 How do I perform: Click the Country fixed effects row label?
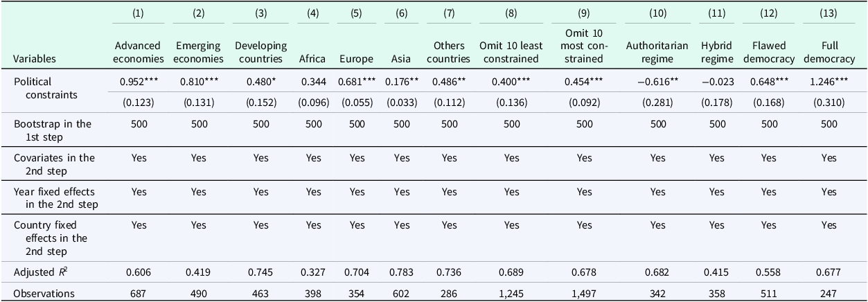pos(51,238)
